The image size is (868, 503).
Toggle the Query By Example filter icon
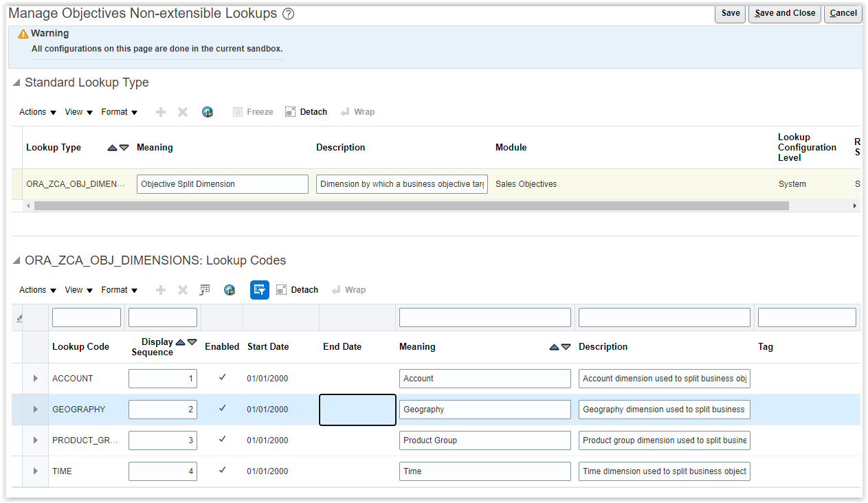coord(259,289)
